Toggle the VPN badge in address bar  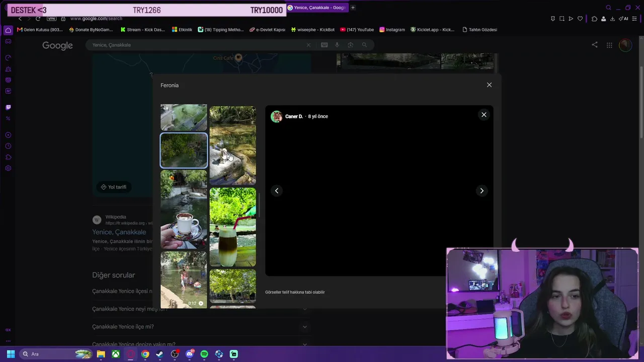click(x=51, y=19)
